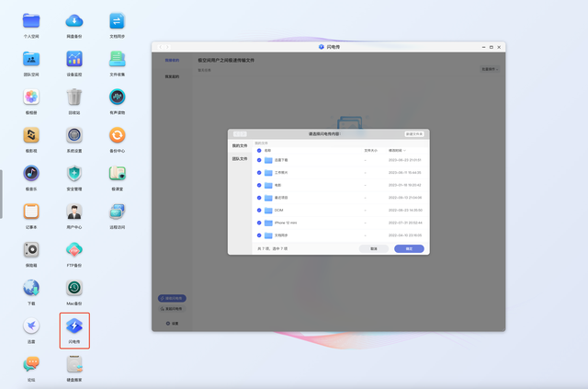
Task: Open the 安全管理 security shield app
Action: (x=74, y=174)
